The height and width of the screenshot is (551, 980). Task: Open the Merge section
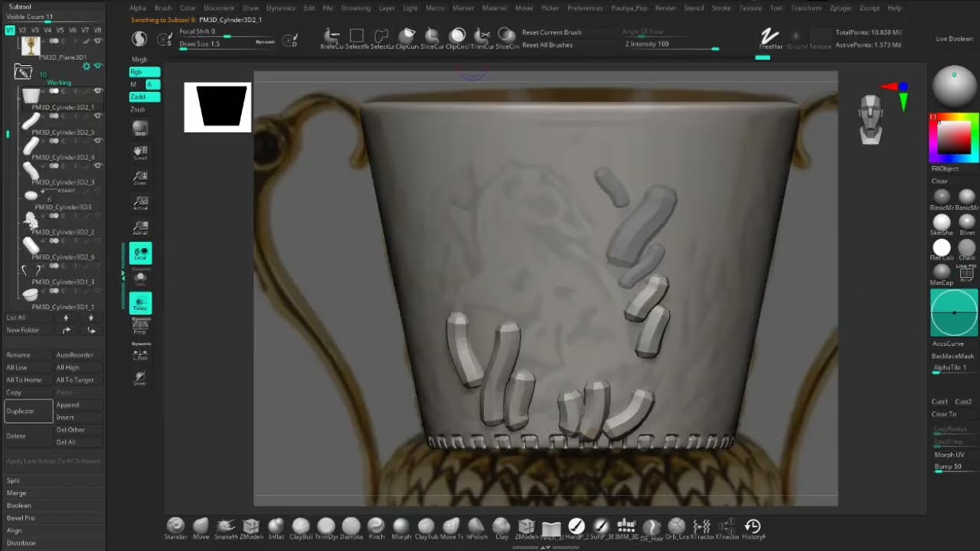point(17,493)
